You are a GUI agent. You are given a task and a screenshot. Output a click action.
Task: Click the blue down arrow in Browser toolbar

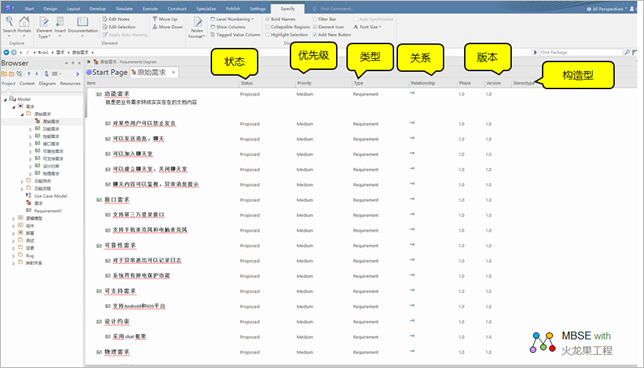click(37, 74)
